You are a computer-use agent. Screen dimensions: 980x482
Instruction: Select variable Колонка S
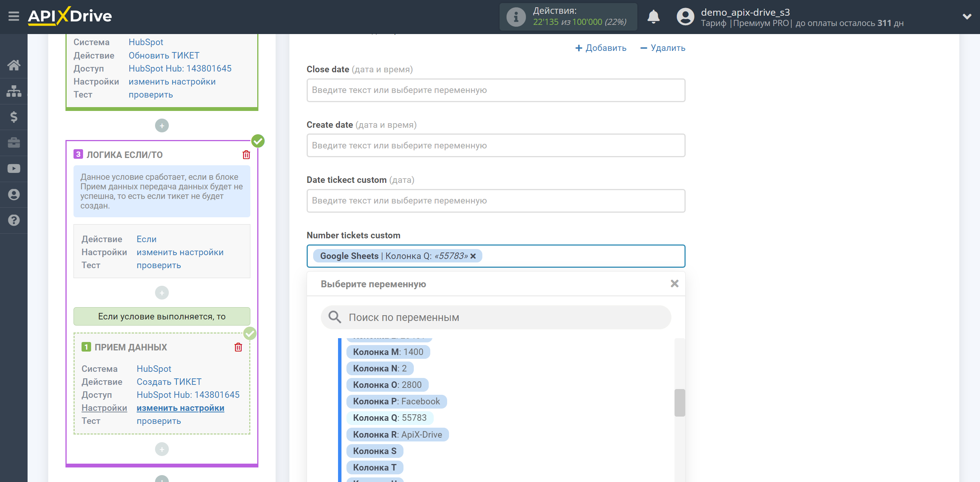(374, 451)
